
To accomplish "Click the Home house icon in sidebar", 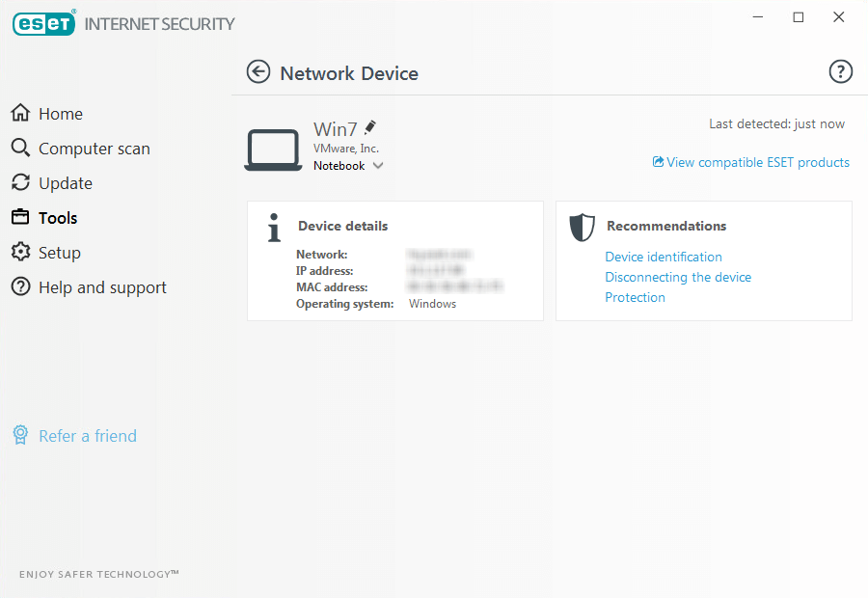I will tap(20, 114).
